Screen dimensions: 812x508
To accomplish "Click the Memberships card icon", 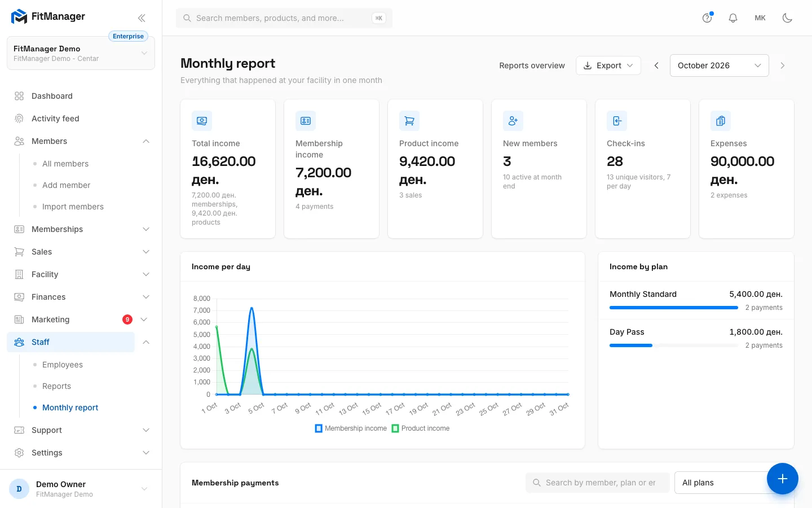I will click(x=19, y=229).
